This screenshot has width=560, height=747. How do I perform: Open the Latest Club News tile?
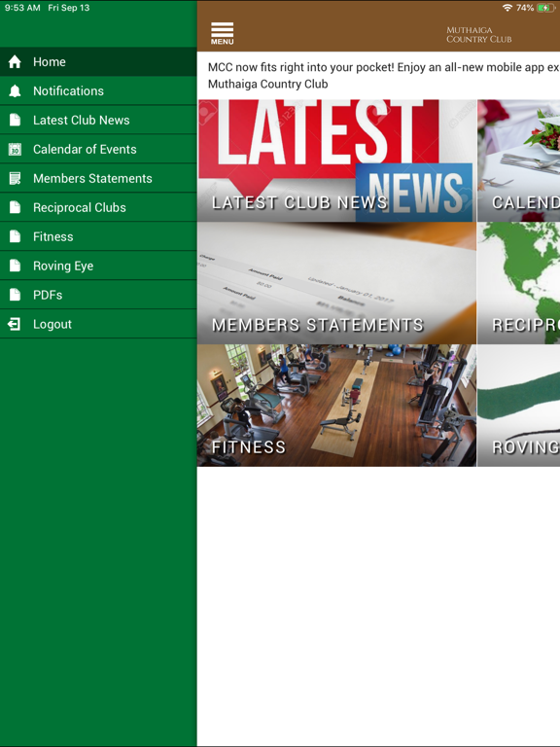(x=336, y=160)
